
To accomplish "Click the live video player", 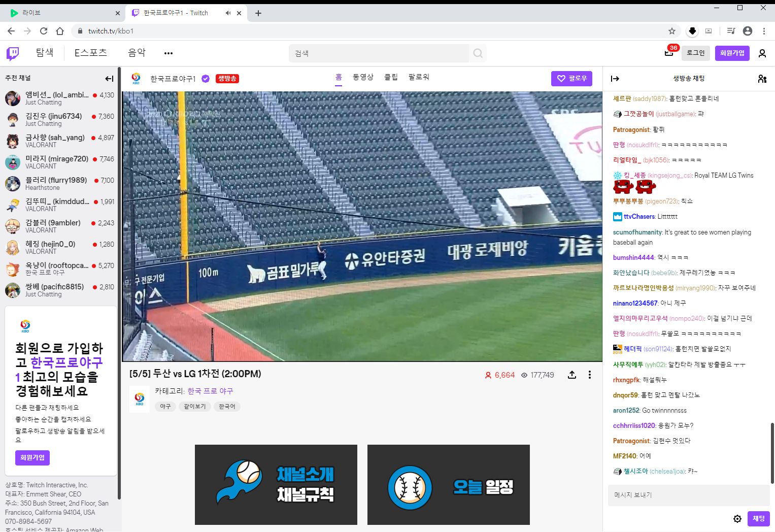I will coord(362,226).
